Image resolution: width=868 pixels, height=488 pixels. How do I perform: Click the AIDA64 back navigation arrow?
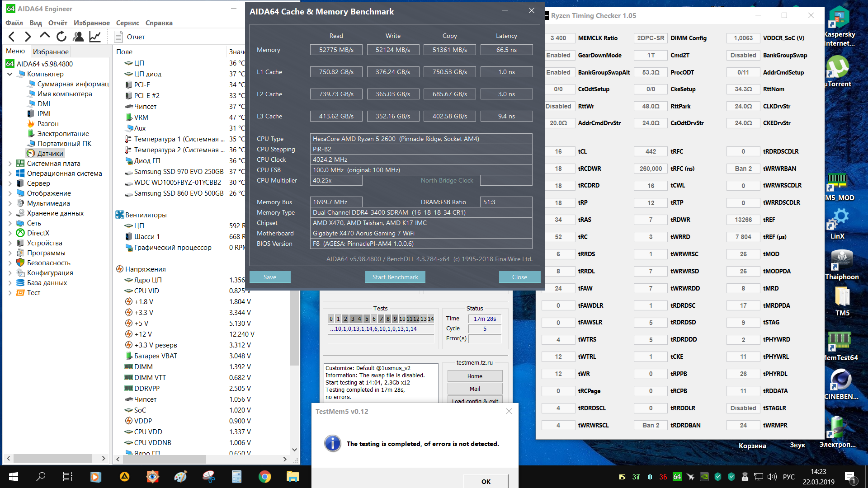click(12, 37)
